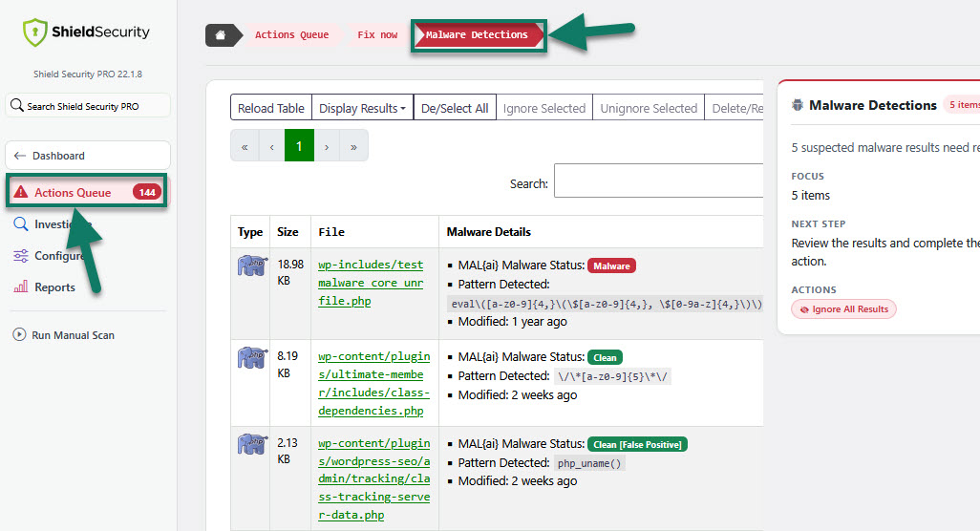The height and width of the screenshot is (531, 980).
Task: Go to the previous results page
Action: coord(272,146)
